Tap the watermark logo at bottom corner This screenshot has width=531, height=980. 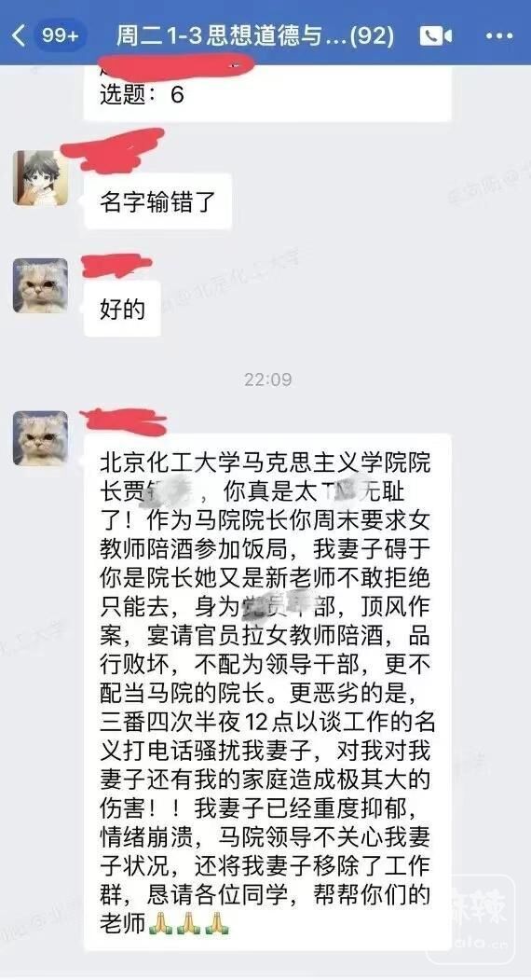point(471,918)
